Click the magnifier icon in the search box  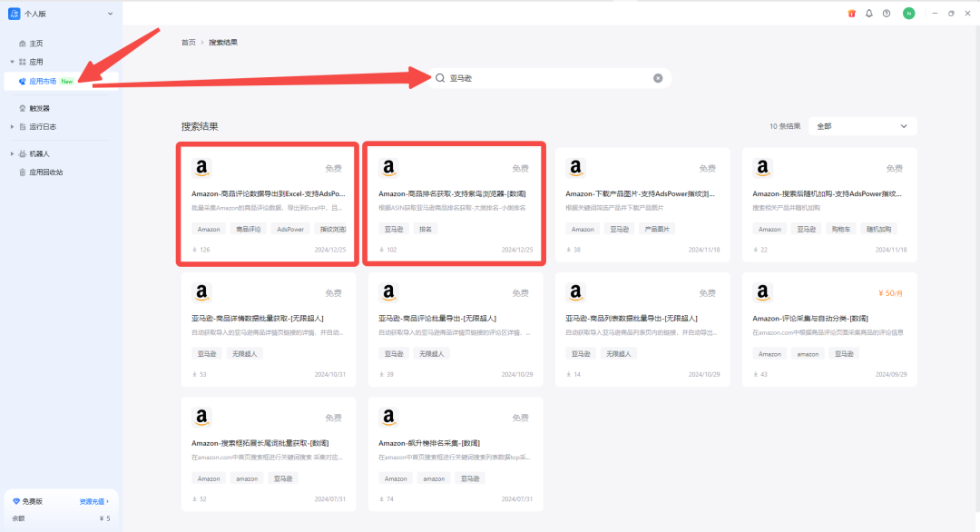pos(440,78)
